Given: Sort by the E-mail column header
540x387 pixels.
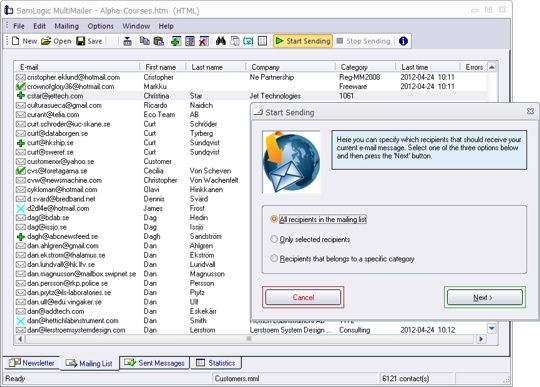Looking at the screenshot, I should 76,67.
